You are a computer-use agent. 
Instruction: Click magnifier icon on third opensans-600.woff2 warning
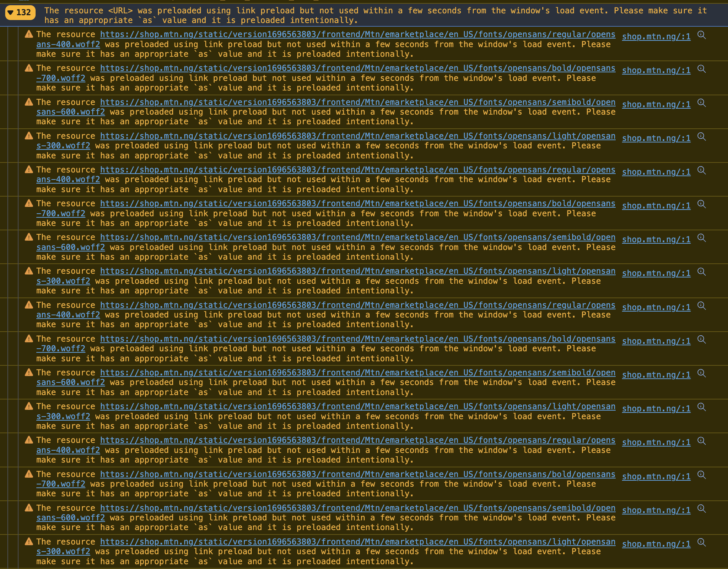(x=701, y=373)
